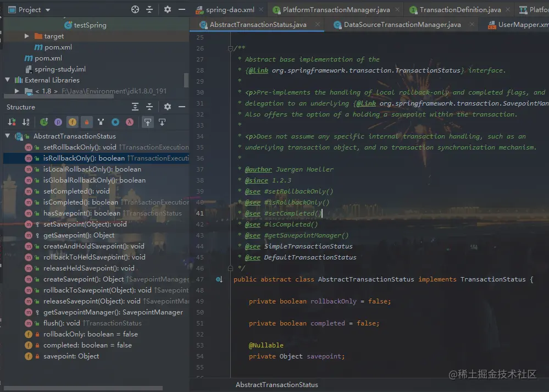Toggle Show non-public members lock filter
The height and width of the screenshot is (392, 549).
coord(86,122)
